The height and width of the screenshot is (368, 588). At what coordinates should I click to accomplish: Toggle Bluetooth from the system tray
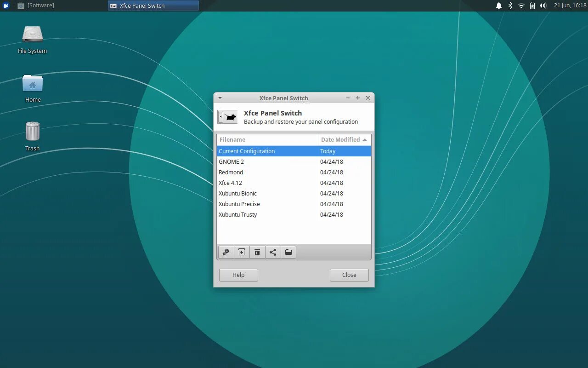pyautogui.click(x=510, y=6)
